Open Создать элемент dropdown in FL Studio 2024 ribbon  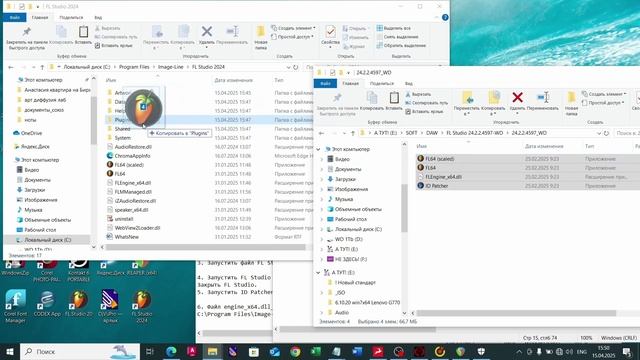[x=293, y=28]
